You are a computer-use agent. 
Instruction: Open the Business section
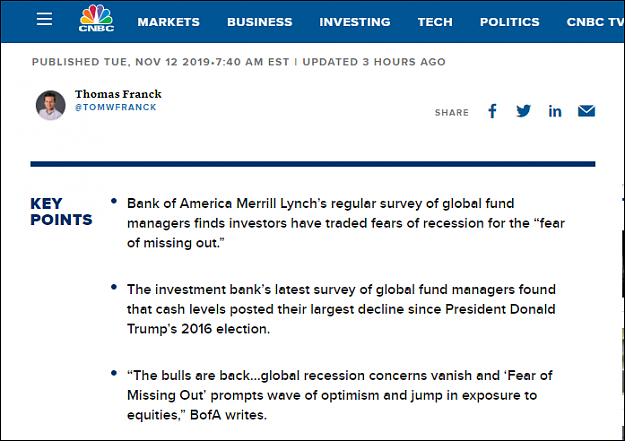tap(259, 22)
